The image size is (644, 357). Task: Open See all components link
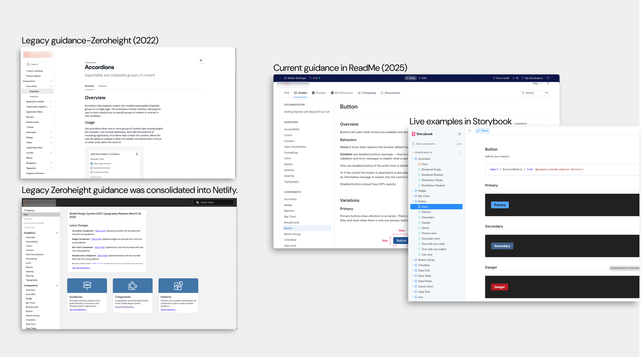125,307
